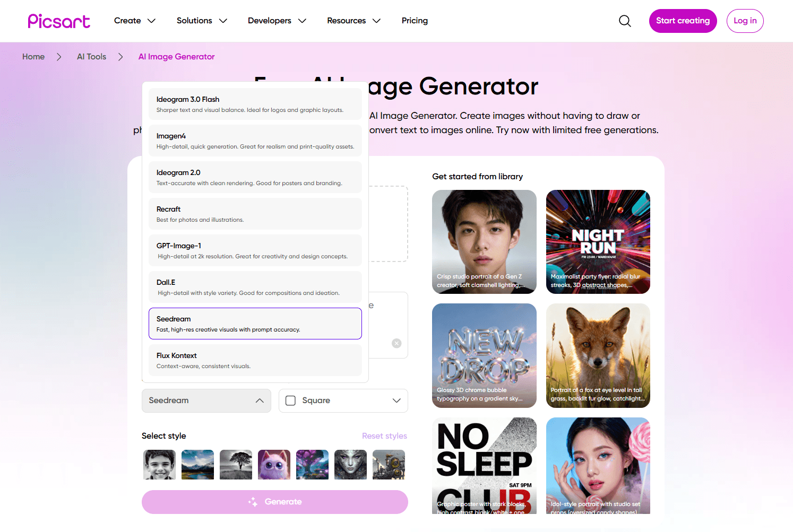The image size is (793, 532).
Task: Go to the Home breadcrumb
Action: (x=33, y=57)
